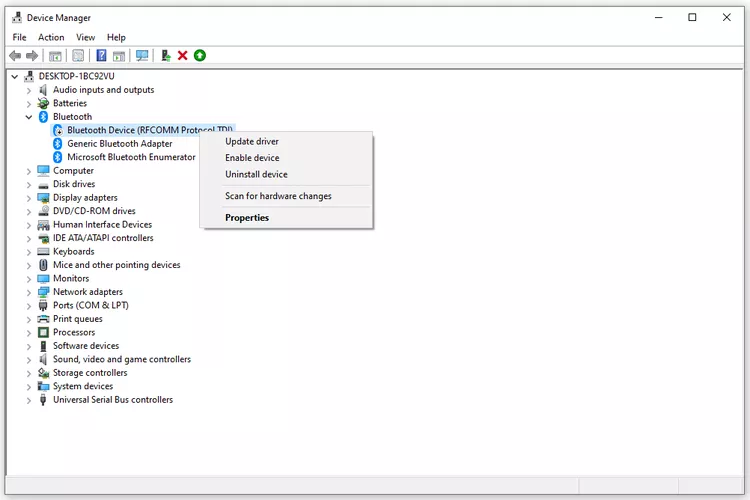Select the System devices label

[x=83, y=386]
